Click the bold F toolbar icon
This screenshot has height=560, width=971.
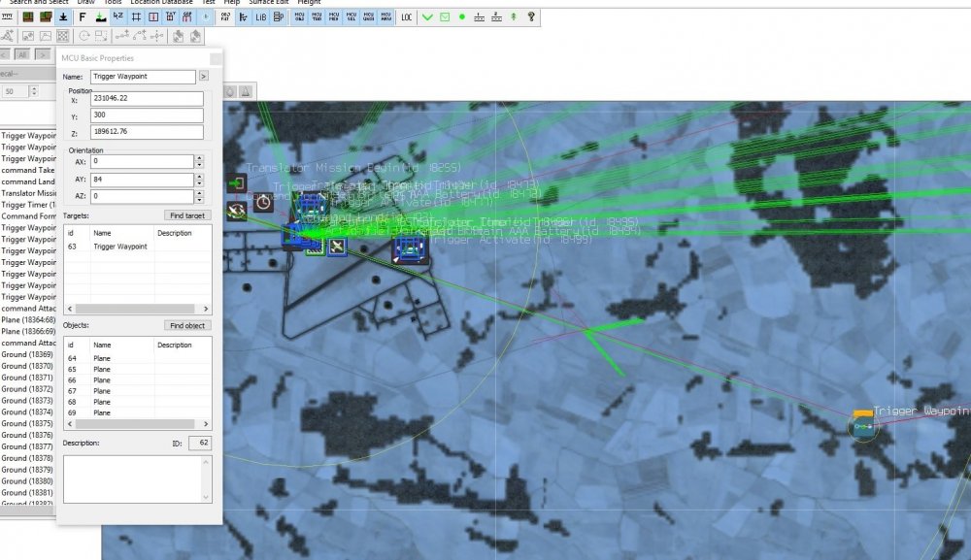pos(82,16)
